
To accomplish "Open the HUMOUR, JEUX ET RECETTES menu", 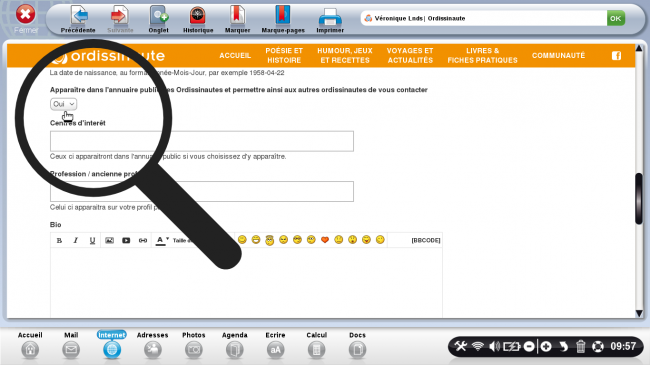I will (345, 56).
